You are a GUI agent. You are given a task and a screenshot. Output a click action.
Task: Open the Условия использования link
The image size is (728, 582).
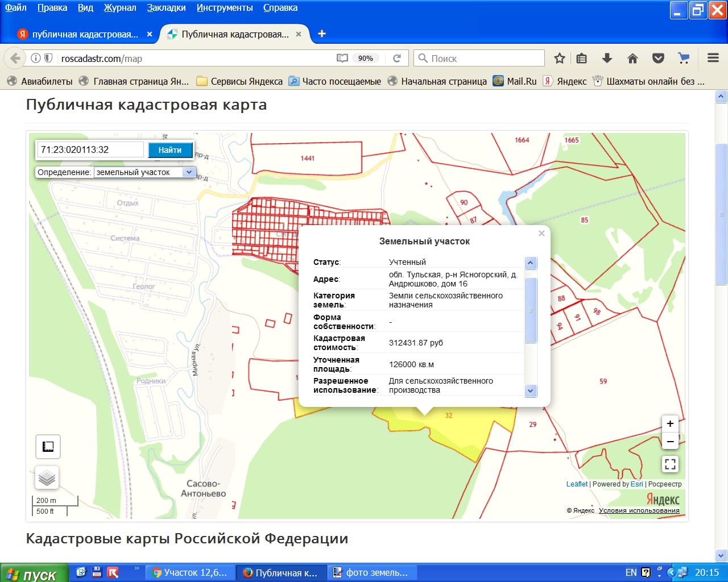coord(639,510)
